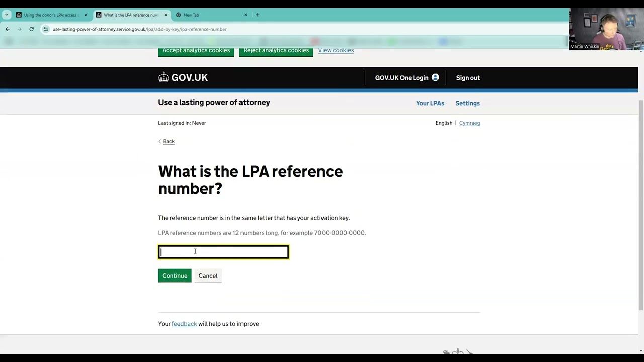Close the New Tab tab

coord(246,15)
